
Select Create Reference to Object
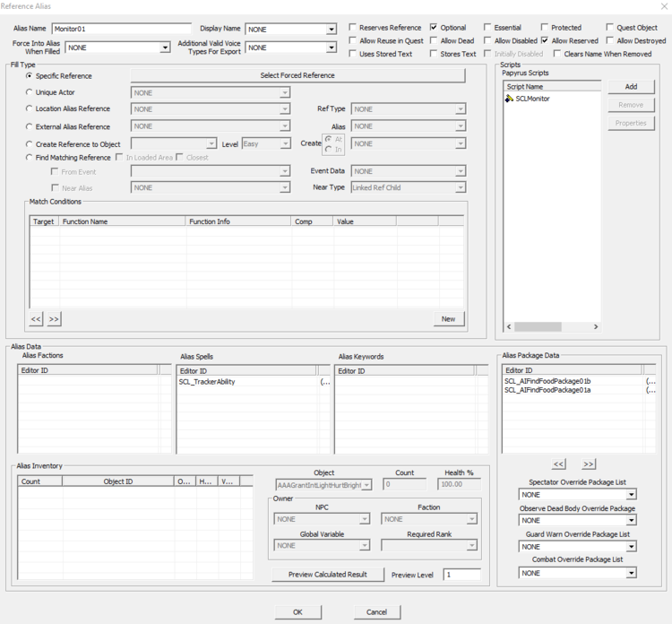click(x=29, y=144)
